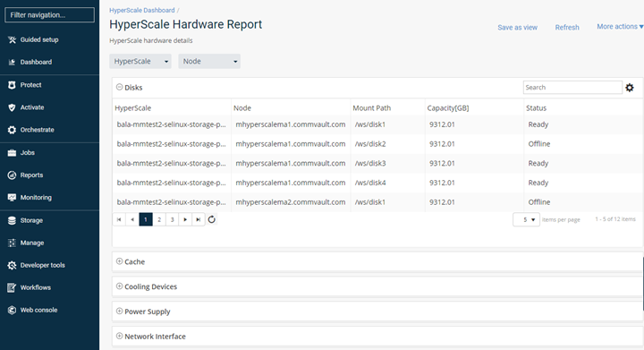This screenshot has width=644, height=350.
Task: Select Workflows in the sidebar
Action: (x=36, y=287)
